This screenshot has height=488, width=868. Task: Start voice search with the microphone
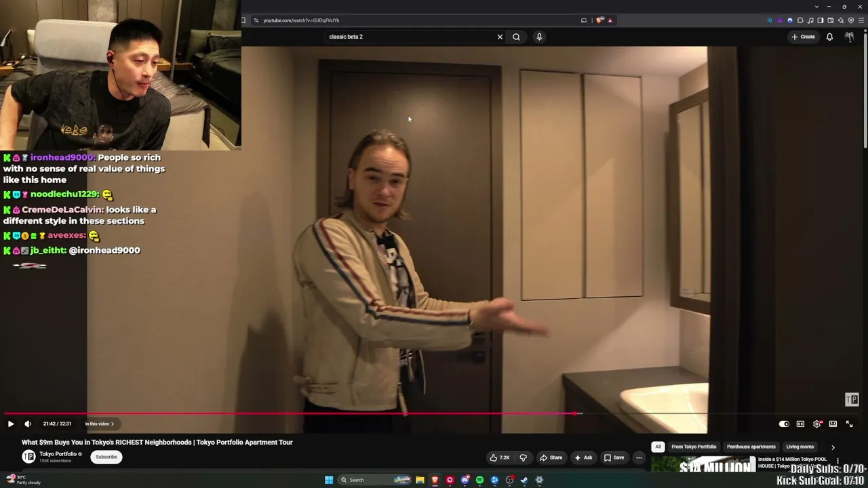[539, 37]
